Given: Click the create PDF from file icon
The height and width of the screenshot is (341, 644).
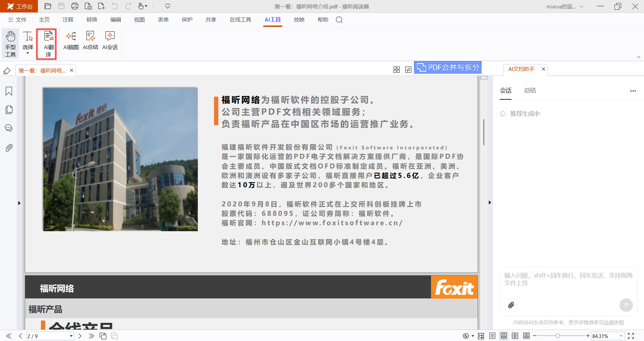Looking at the screenshot, I should pos(88,6).
